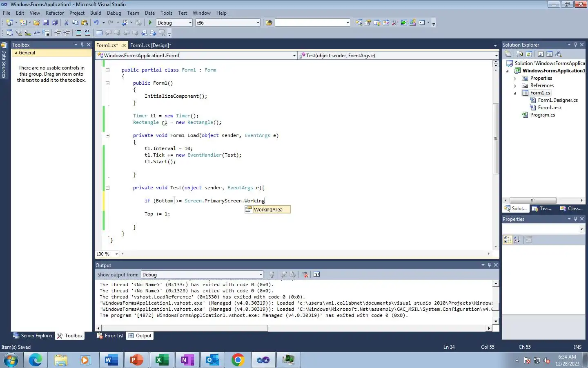Click Clear All icon in Output panel
The width and height of the screenshot is (588, 368).
pos(305,275)
